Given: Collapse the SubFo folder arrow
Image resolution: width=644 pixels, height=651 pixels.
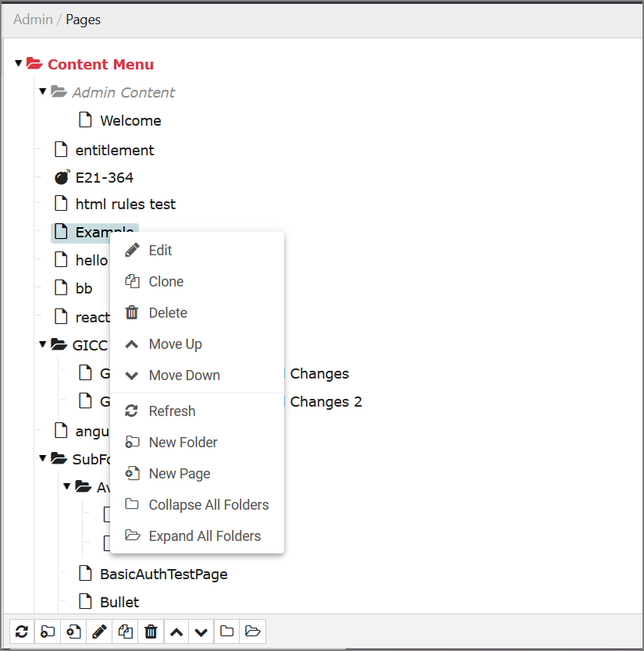Looking at the screenshot, I should pyautogui.click(x=43, y=458).
